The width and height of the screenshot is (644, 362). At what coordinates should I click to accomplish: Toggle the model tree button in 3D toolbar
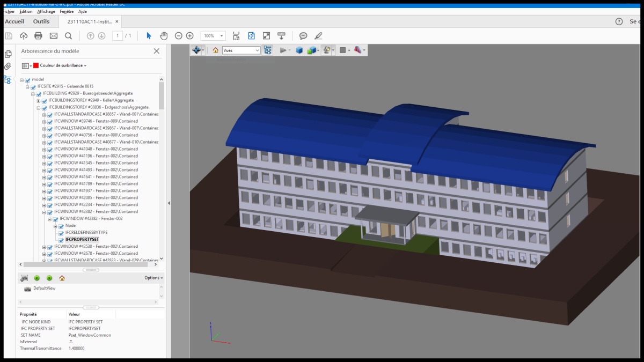tap(267, 50)
